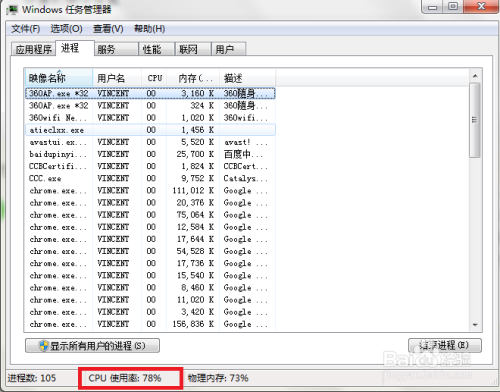500x392 pixels.
Task: Select the 360AP.exe row with 3,160 K
Action: pyautogui.click(x=150, y=93)
